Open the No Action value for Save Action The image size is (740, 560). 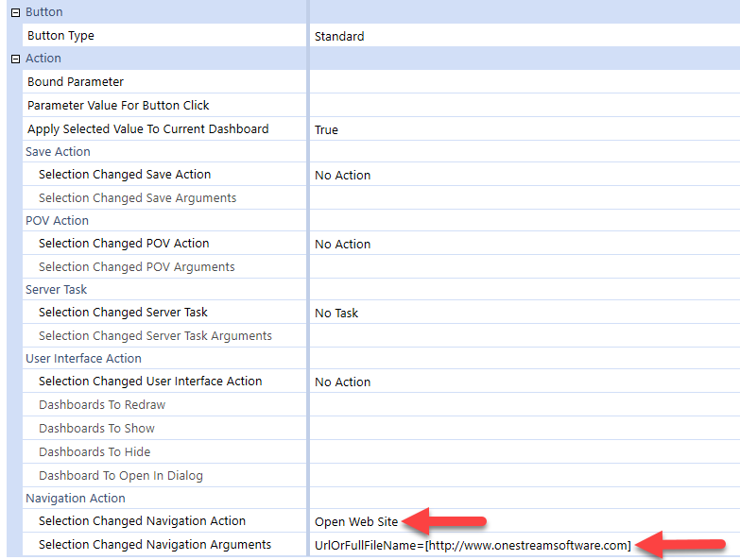pos(343,176)
